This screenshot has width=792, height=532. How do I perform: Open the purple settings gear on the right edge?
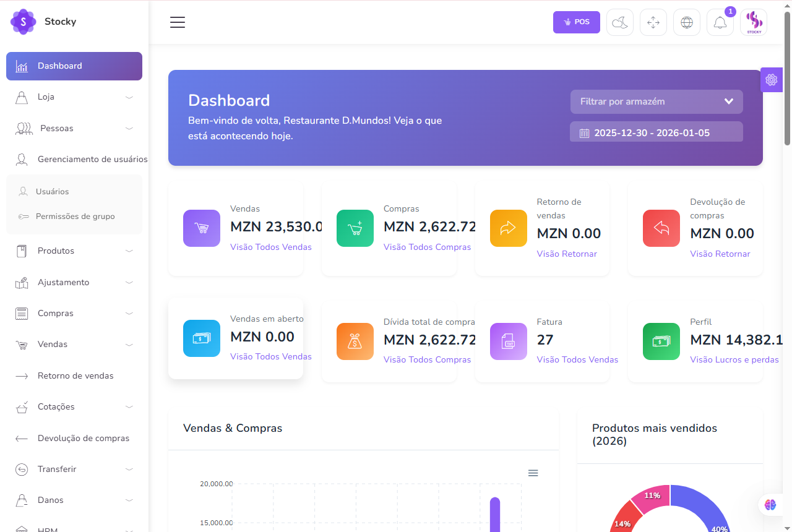pyautogui.click(x=771, y=80)
